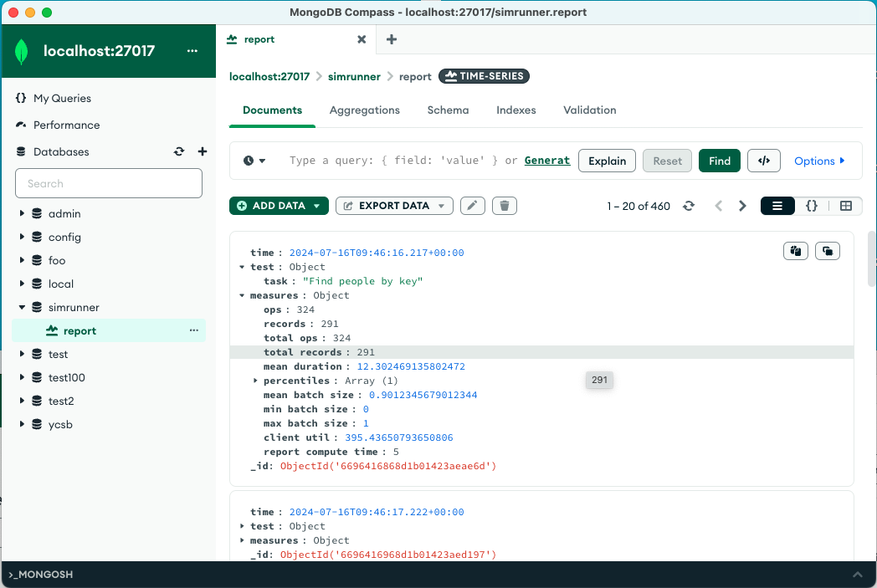This screenshot has width=877, height=588.
Task: Click the pencil icon to update documents
Action: (473, 206)
